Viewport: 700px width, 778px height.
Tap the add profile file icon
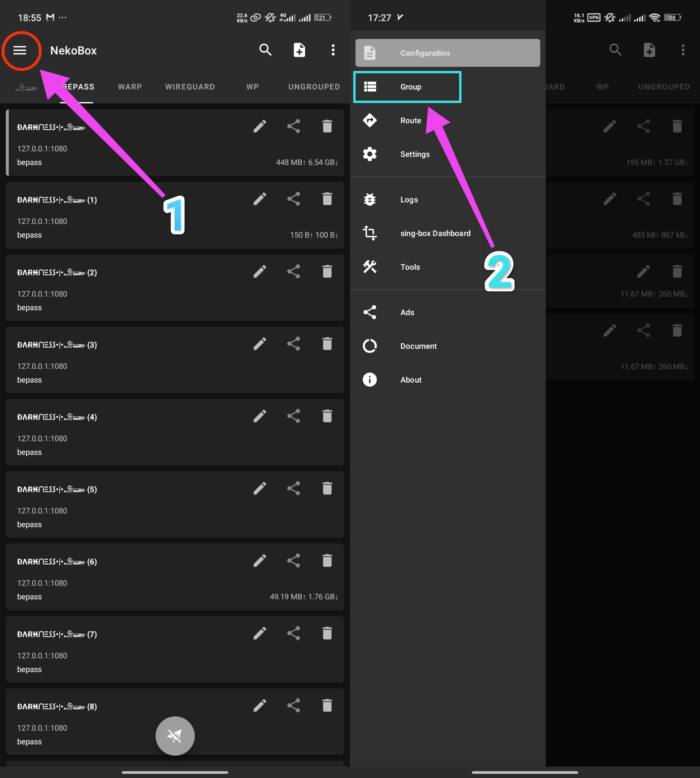pyautogui.click(x=299, y=50)
